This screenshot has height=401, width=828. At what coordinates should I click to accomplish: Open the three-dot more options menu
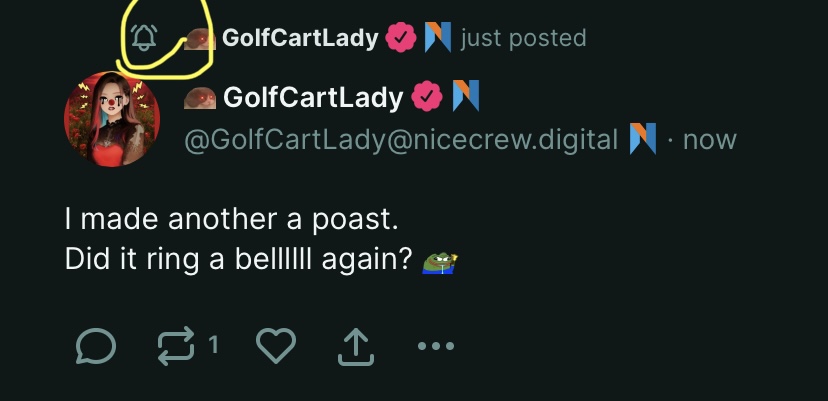(436, 347)
